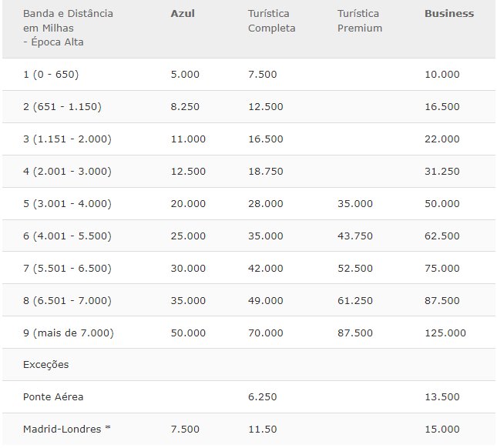
Task: Select the Ponte Aérea row label
Action: point(53,396)
